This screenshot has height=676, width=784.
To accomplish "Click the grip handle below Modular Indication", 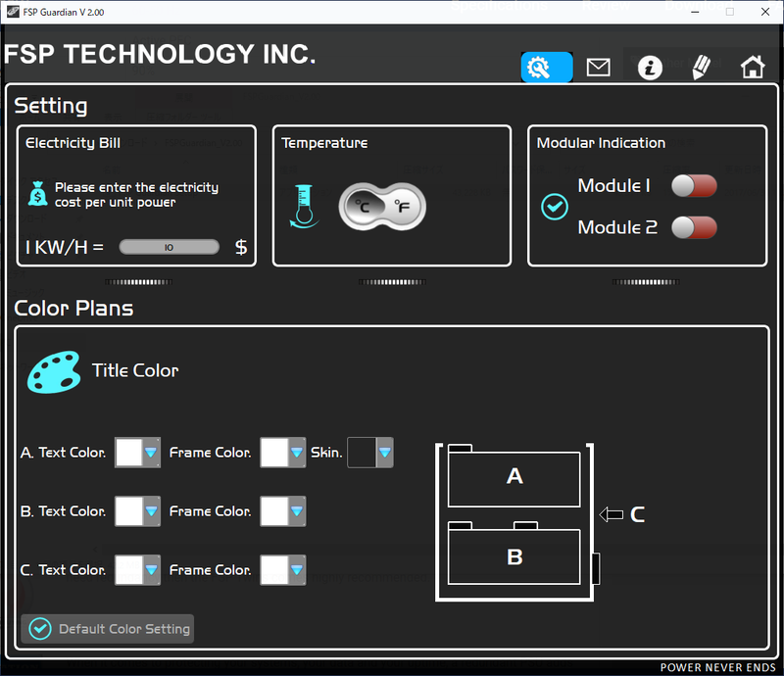I will (646, 282).
